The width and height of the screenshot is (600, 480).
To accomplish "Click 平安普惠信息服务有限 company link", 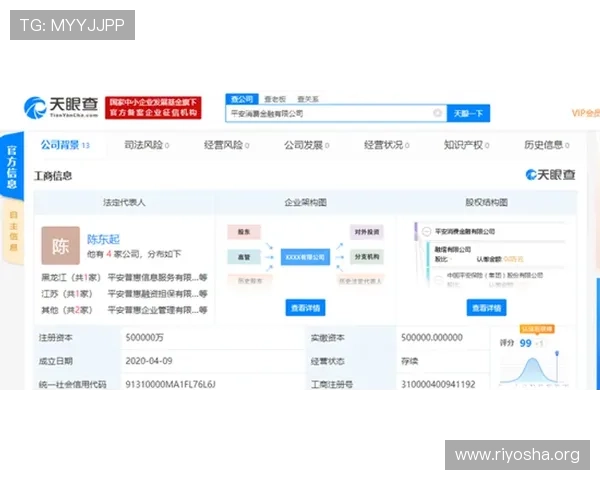I will point(157,277).
